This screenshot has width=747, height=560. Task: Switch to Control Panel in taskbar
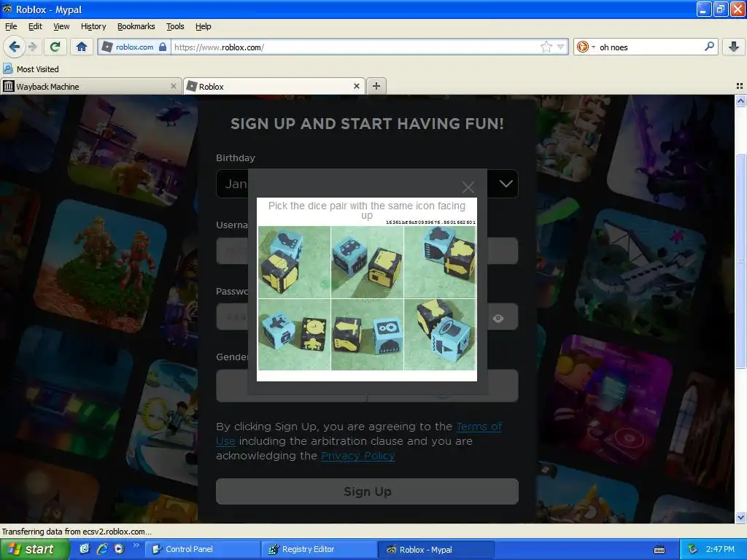click(202, 549)
